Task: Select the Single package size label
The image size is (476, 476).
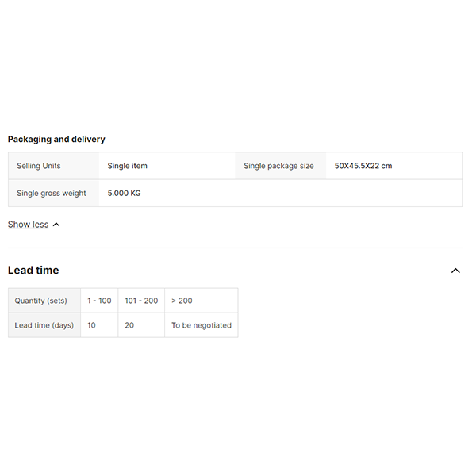Action: click(x=278, y=166)
